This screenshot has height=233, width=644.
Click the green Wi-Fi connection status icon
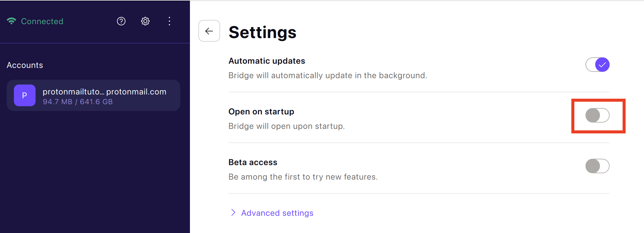click(11, 21)
